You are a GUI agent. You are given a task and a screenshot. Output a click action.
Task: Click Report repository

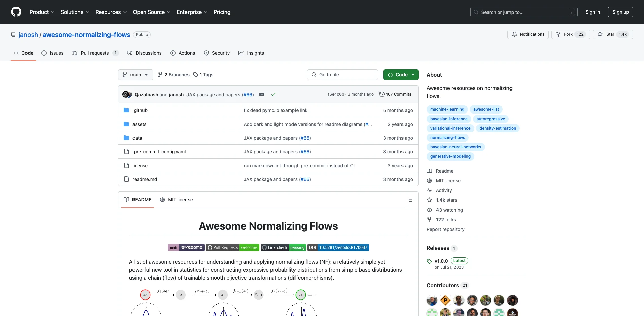pos(445,229)
